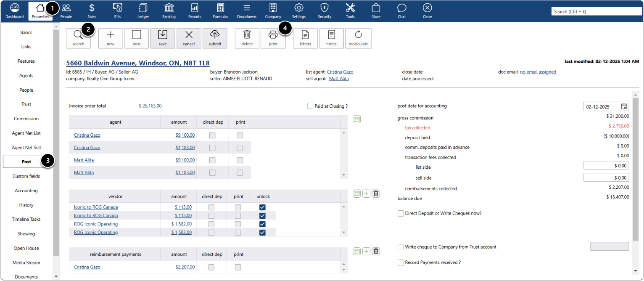Click right panel scroll down arrow

635,271
